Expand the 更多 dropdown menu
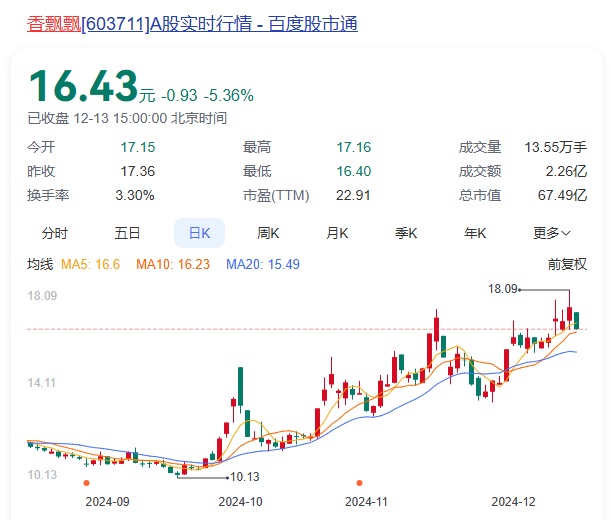 point(551,233)
